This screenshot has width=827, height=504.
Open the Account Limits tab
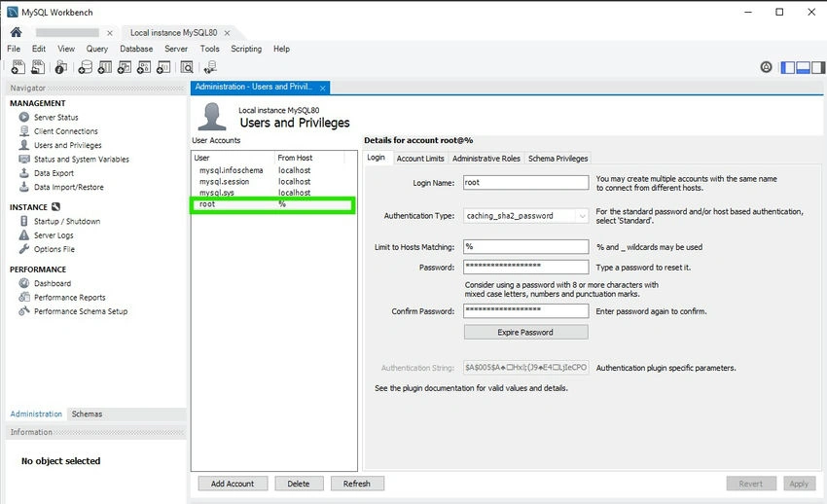(x=420, y=159)
